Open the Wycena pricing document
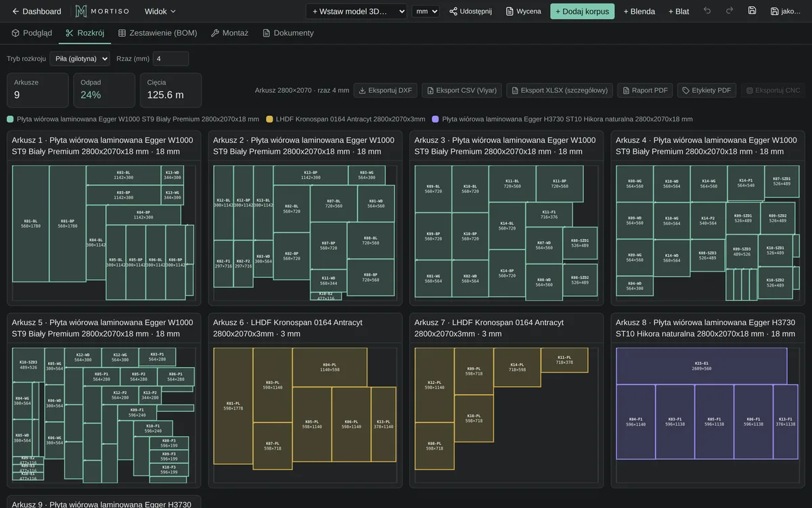Image resolution: width=812 pixels, height=508 pixels. (524, 12)
